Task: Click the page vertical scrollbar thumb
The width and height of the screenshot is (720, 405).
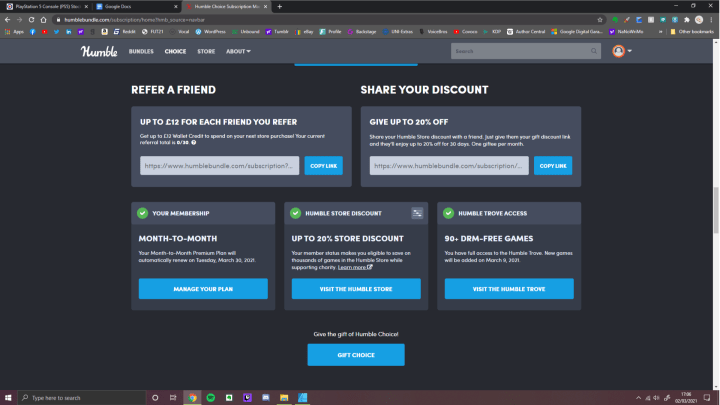Action: click(x=715, y=210)
